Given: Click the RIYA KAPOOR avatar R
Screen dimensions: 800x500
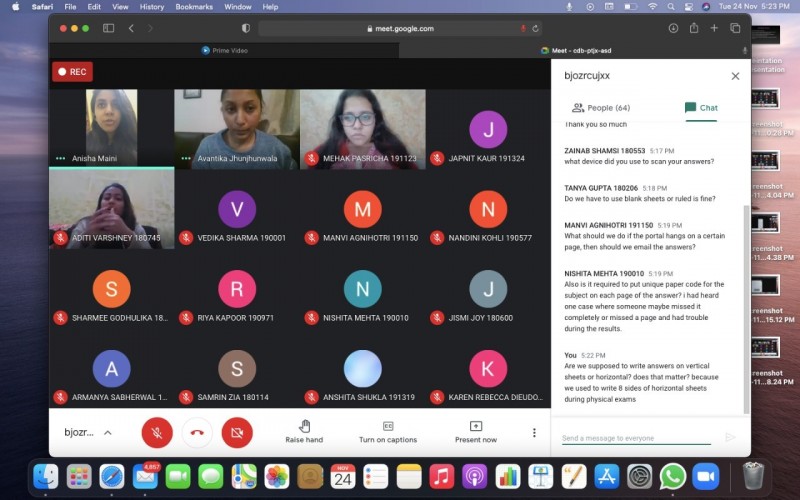Looking at the screenshot, I should (237, 289).
